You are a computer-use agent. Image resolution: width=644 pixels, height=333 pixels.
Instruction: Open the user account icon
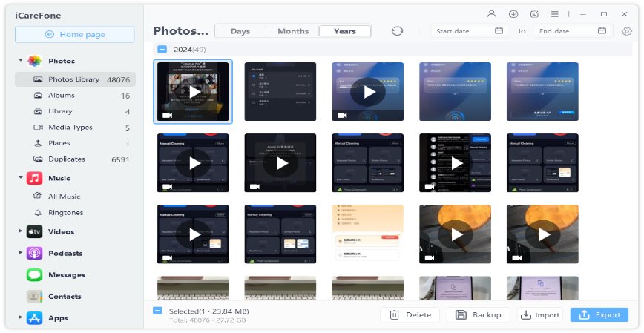491,13
